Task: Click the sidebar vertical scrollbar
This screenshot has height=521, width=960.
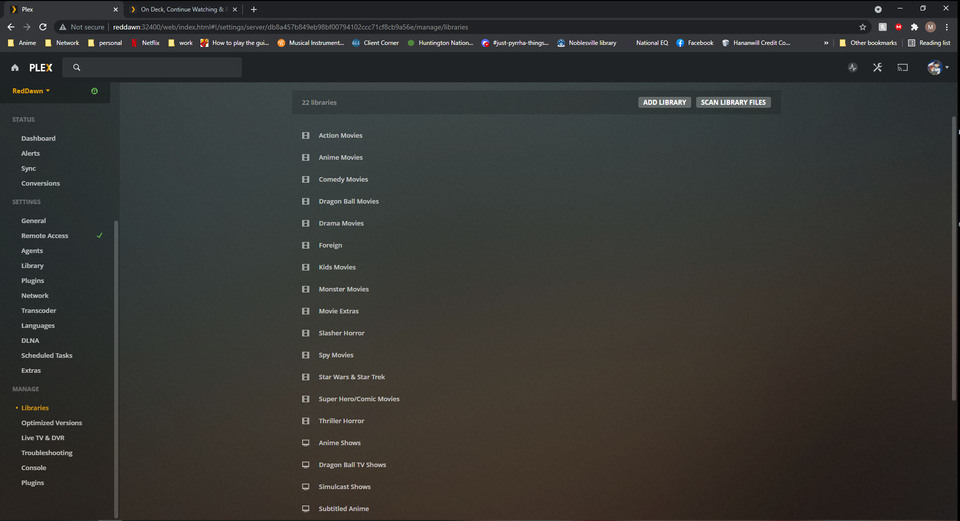Action: (116, 369)
